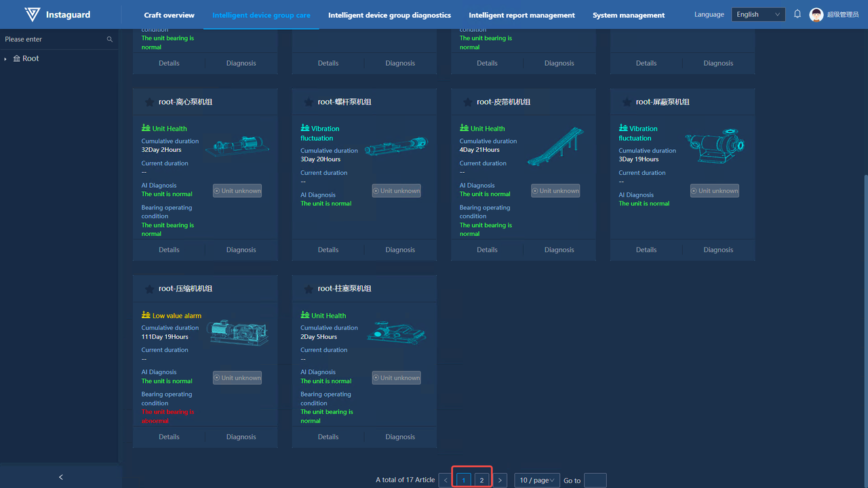Click Vibration fluctuation status icon on root-屏蔽泵机组
Viewport: 868px width, 488px height.
[x=623, y=128]
